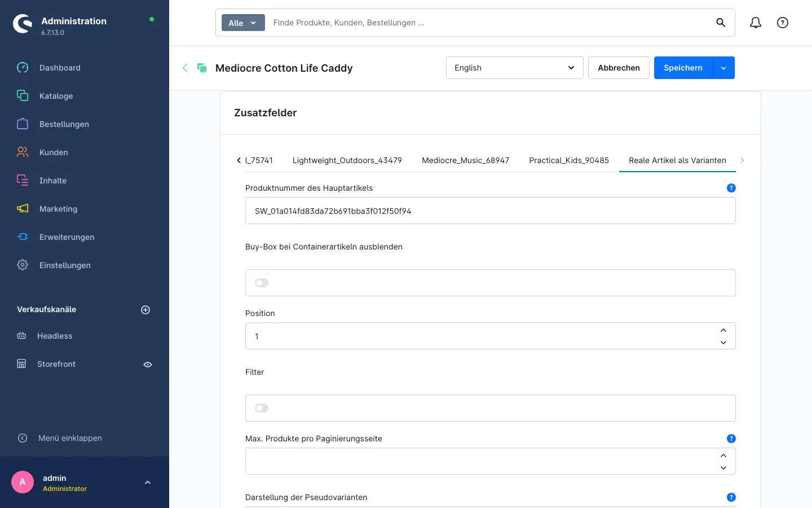Switch to Lightweight_Outdoors_43479 tab

click(x=347, y=160)
